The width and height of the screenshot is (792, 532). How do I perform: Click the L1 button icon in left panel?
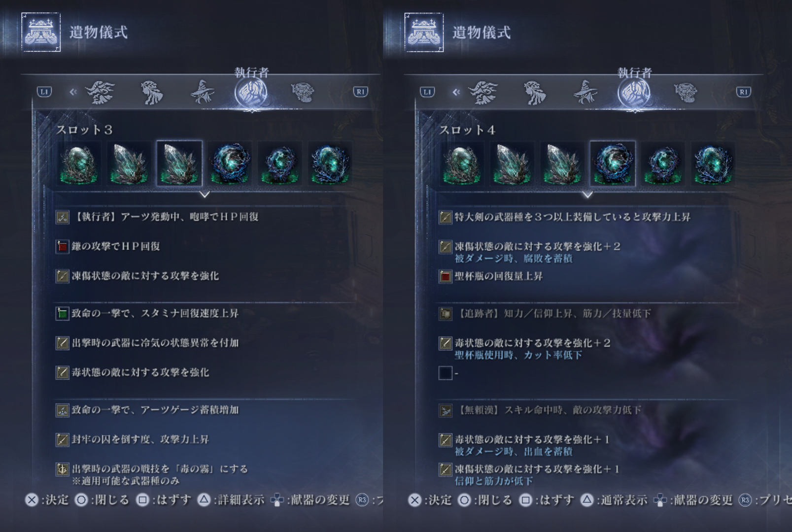click(x=44, y=92)
